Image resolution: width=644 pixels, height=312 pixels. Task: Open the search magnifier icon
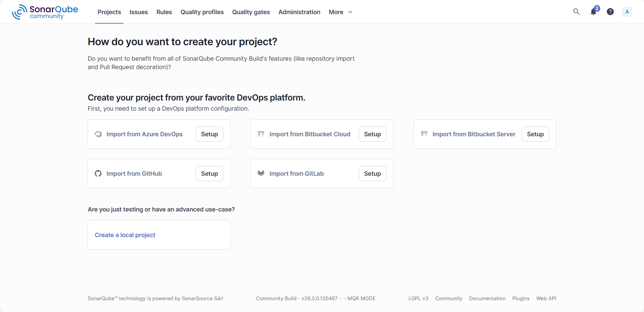tap(576, 12)
